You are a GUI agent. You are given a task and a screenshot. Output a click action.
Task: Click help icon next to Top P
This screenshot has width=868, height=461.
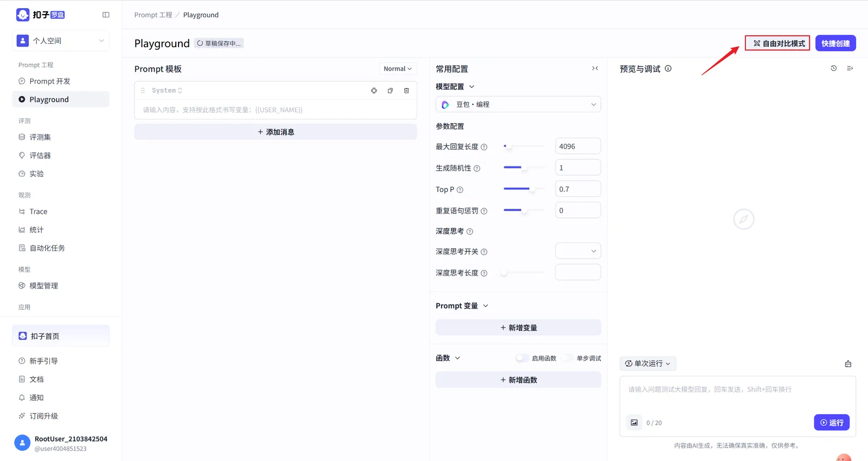[460, 190]
